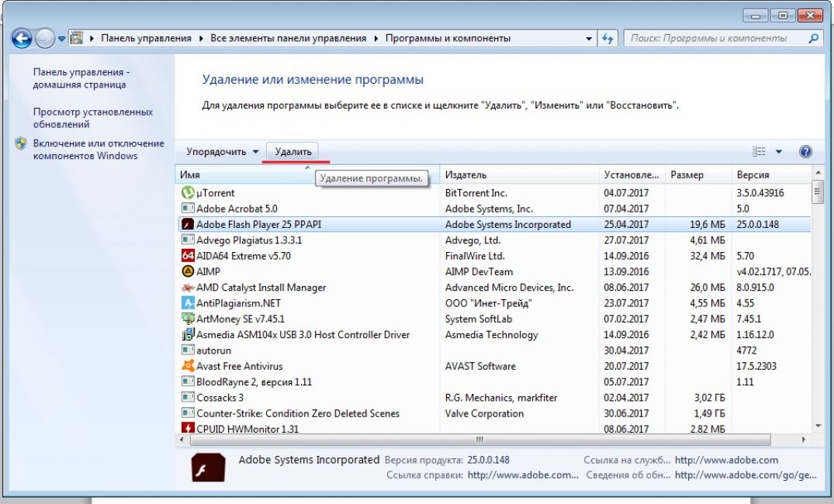This screenshot has width=834, height=504.
Task: Click the Adobe Acrobat 5.0 row icon
Action: click(x=188, y=209)
